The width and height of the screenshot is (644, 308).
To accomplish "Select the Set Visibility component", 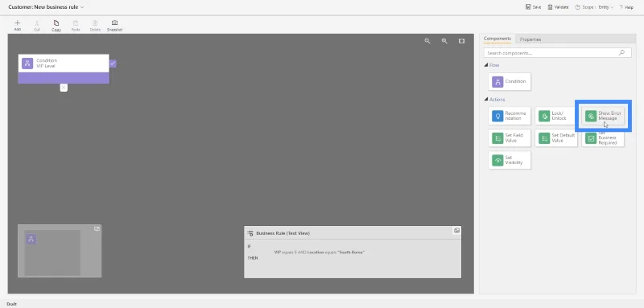I will click(510, 160).
